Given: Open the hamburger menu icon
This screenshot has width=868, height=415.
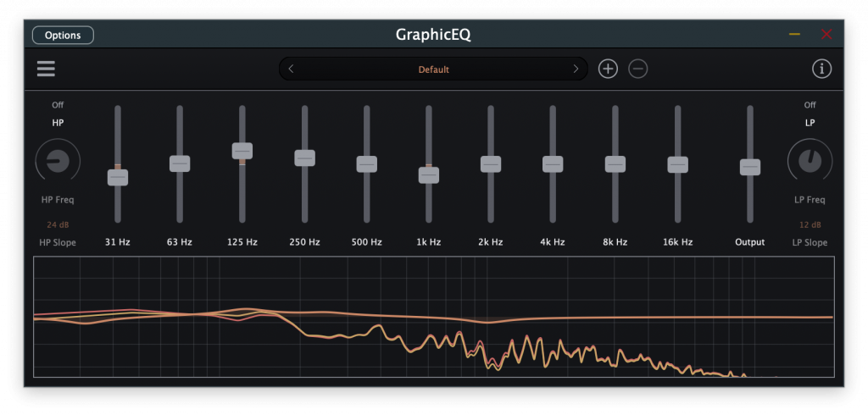Looking at the screenshot, I should click(x=46, y=69).
